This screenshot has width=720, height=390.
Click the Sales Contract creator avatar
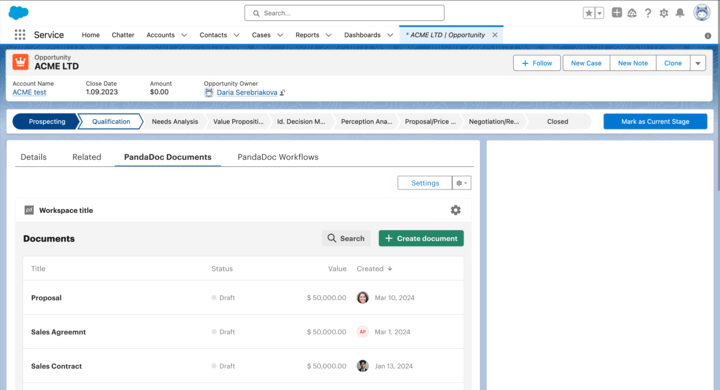click(363, 366)
